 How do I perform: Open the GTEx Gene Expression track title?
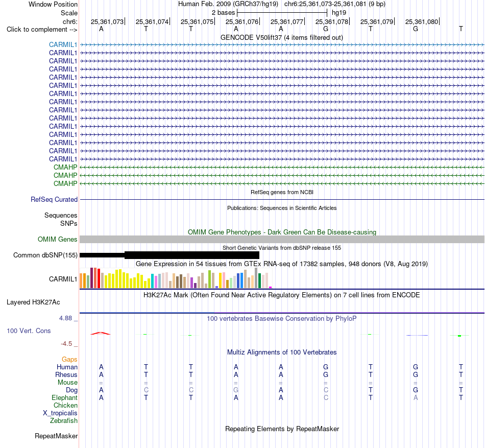coord(282,264)
